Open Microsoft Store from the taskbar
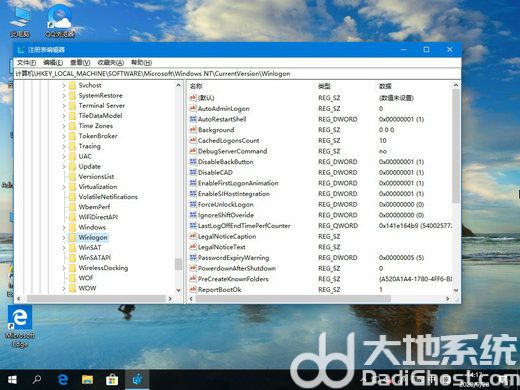 pos(112,380)
